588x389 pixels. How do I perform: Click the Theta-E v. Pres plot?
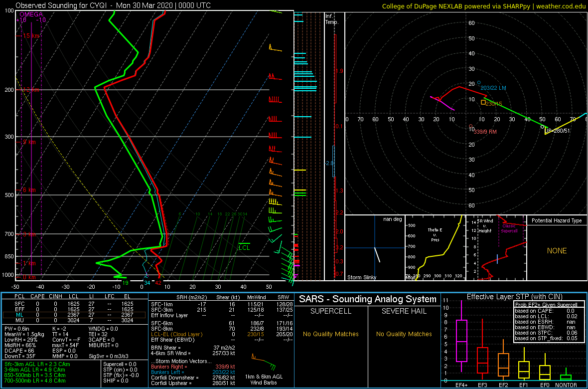435,248
